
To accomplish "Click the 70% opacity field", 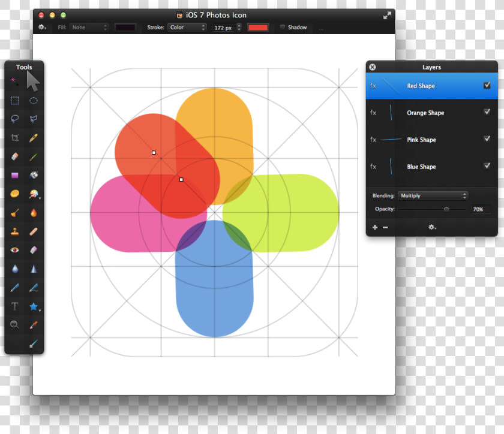I will coord(481,209).
